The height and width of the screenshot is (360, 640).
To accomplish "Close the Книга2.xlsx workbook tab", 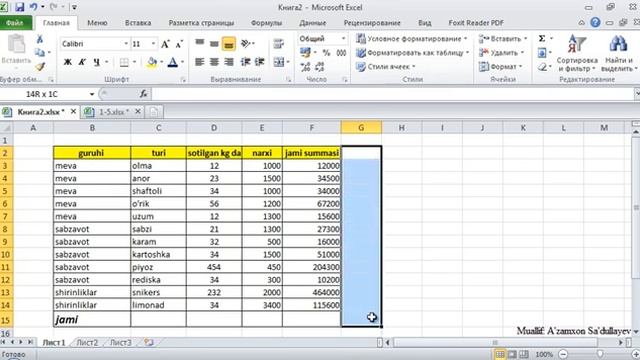I will (73, 111).
